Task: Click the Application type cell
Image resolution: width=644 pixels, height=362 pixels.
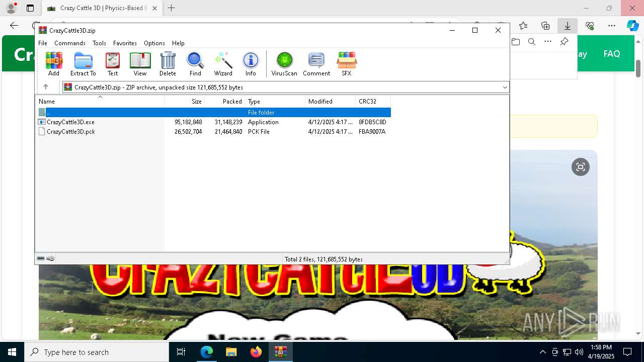Action: (x=263, y=122)
